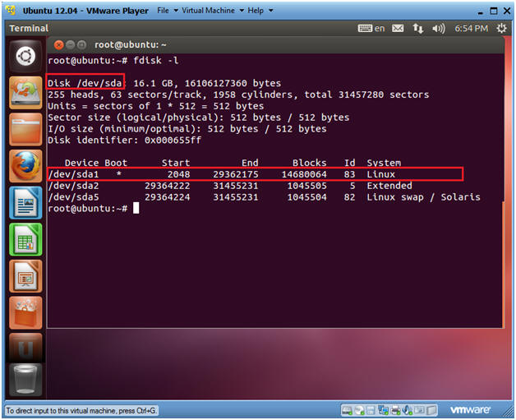The width and height of the screenshot is (516, 420).
Task: Click the VMware CD/DVD drive device icon
Action: [359, 410]
